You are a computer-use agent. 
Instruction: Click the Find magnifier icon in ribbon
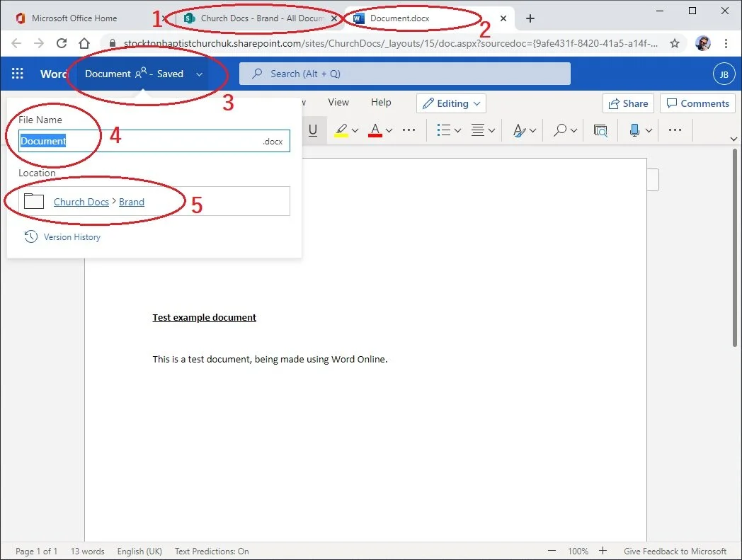(560, 130)
